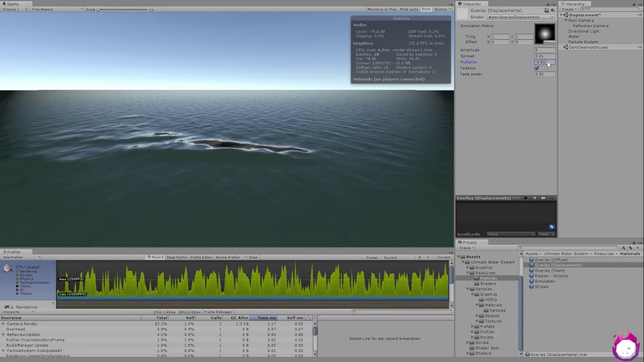Open the Shader dropdown
Image resolution: width=644 pixels, height=362 pixels.
pos(520,17)
